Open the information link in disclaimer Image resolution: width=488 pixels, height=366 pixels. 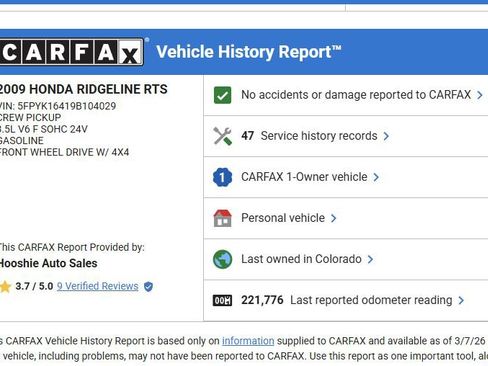(x=248, y=341)
